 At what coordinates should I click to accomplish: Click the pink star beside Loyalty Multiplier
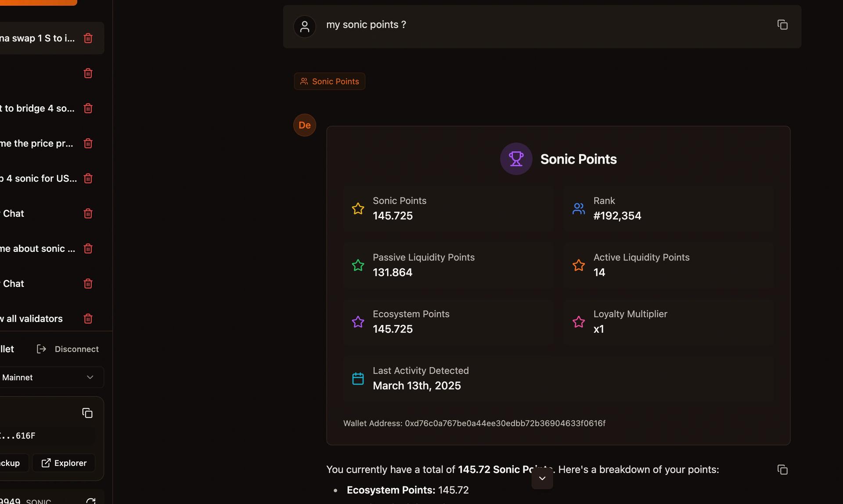[x=579, y=322]
